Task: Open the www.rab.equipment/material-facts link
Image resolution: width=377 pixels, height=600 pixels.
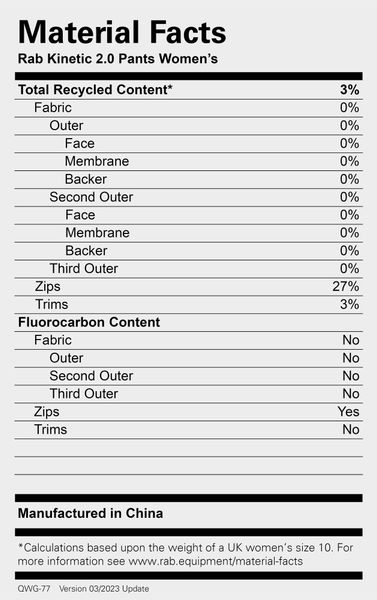Action: point(215,561)
